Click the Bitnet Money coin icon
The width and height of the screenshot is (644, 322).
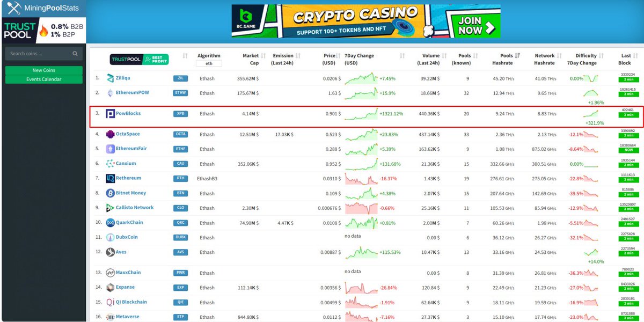(111, 193)
